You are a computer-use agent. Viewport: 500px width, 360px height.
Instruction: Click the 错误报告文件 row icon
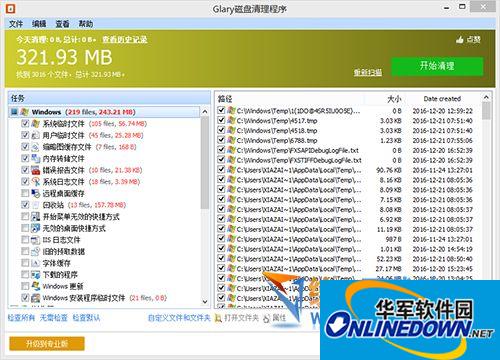[35, 170]
